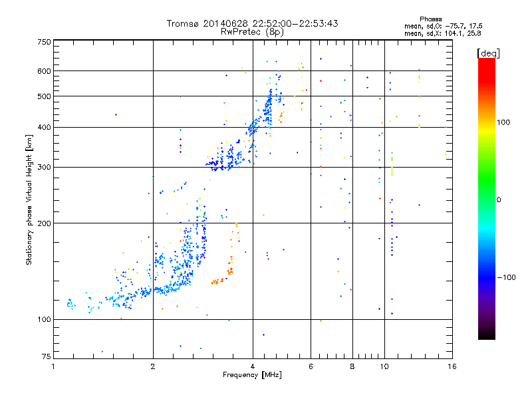Click the height axis tick "600"

pos(44,71)
